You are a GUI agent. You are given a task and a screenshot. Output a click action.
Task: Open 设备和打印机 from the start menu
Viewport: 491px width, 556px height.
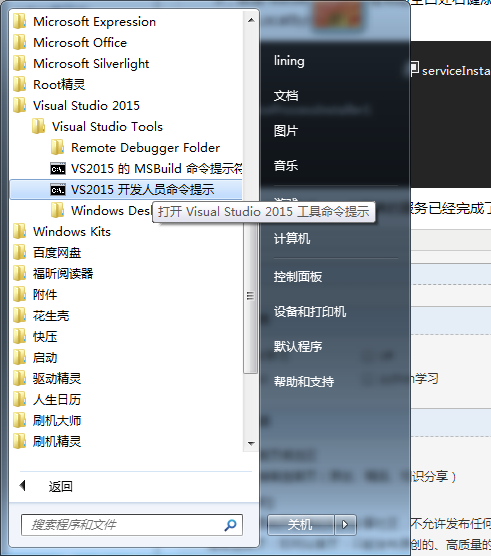pyautogui.click(x=310, y=312)
